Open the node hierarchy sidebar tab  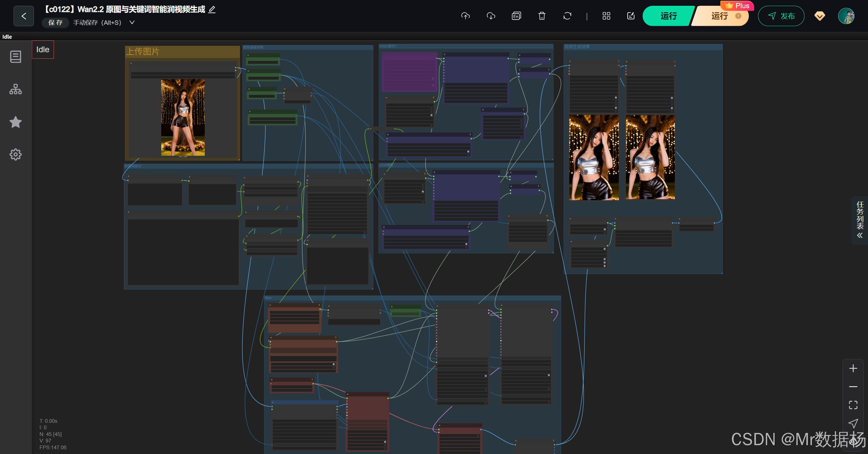coord(16,89)
